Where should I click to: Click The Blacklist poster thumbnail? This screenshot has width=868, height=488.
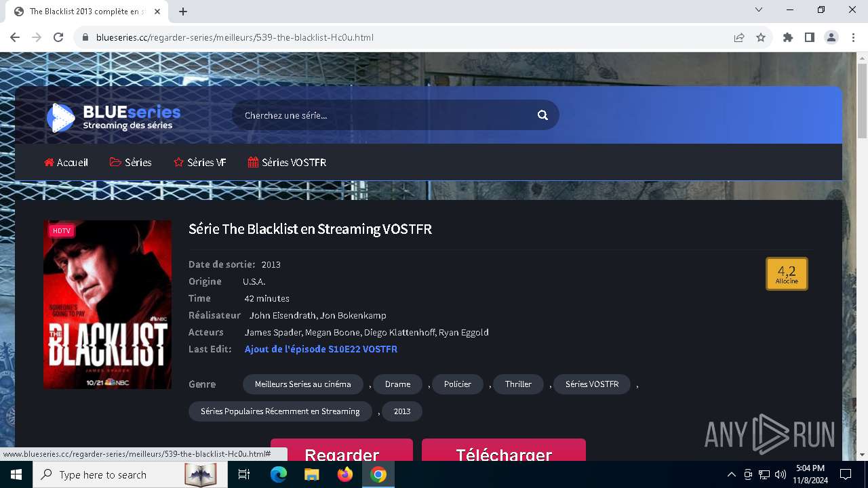pyautogui.click(x=107, y=304)
